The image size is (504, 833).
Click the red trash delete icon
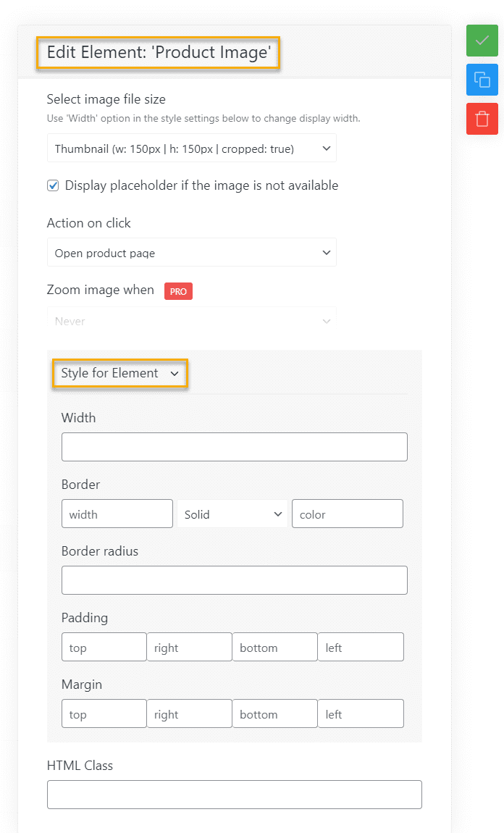pos(482,119)
